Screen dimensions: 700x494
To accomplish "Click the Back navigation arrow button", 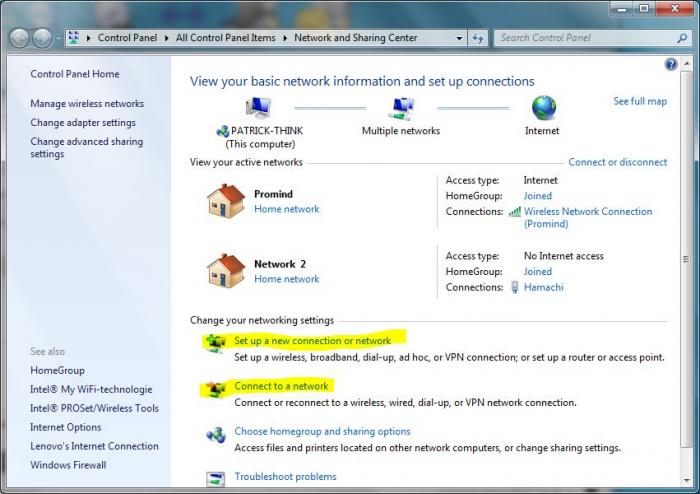I will 19,38.
